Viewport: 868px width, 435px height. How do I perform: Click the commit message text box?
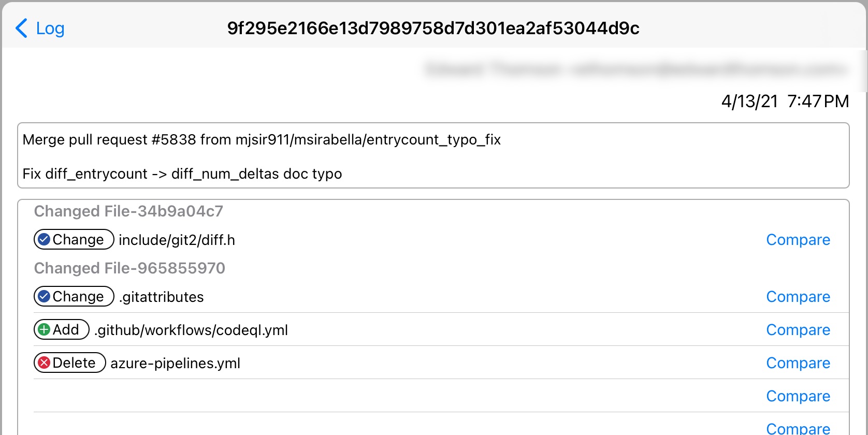pyautogui.click(x=433, y=156)
